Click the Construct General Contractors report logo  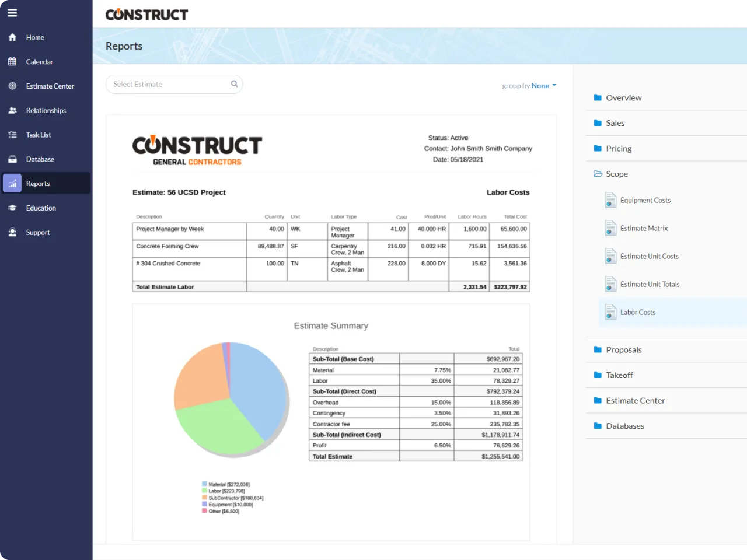tap(197, 150)
